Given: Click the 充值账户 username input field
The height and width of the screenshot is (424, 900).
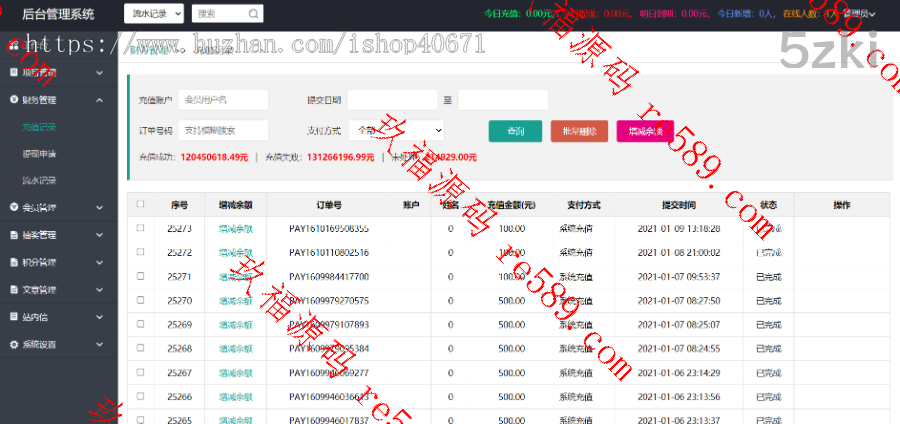Looking at the screenshot, I should [224, 100].
